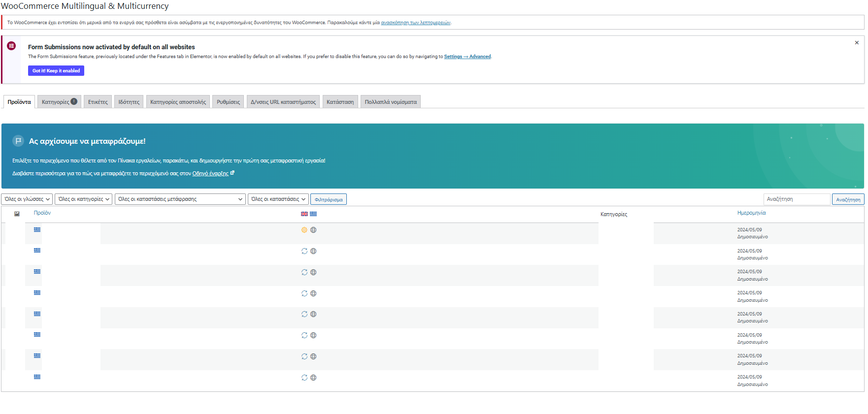Click the refresh translation icon in second product row

(x=304, y=251)
